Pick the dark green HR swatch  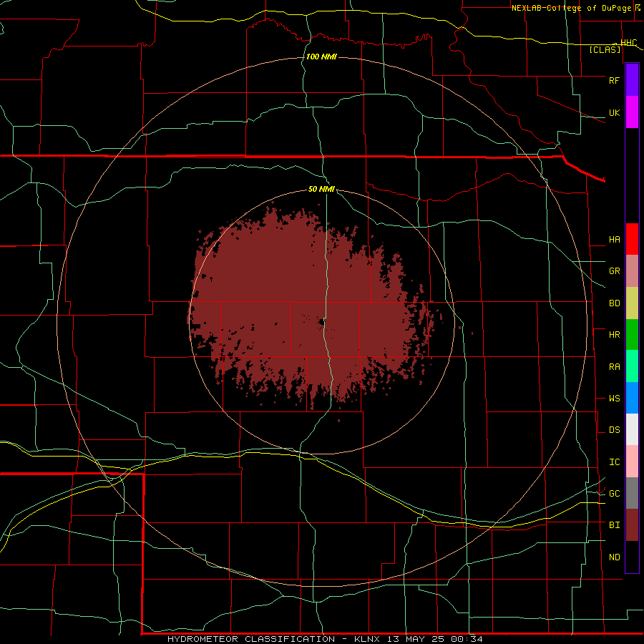pos(632,335)
